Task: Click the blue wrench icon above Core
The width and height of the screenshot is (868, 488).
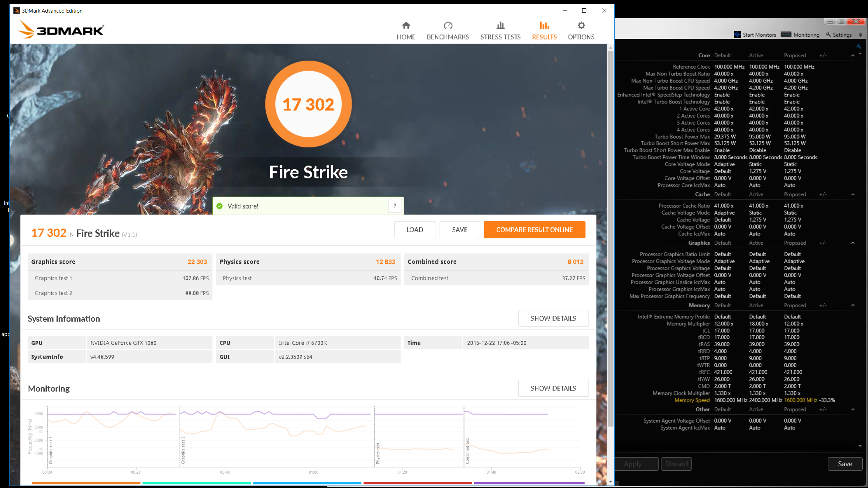Action: pos(859,46)
